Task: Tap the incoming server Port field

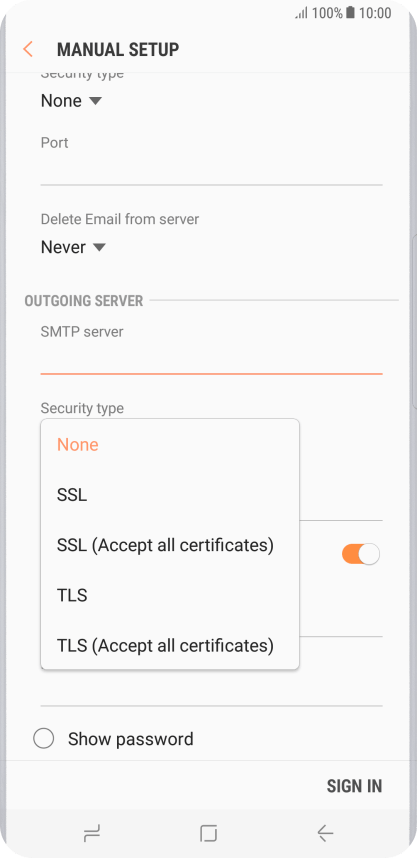Action: [211, 170]
